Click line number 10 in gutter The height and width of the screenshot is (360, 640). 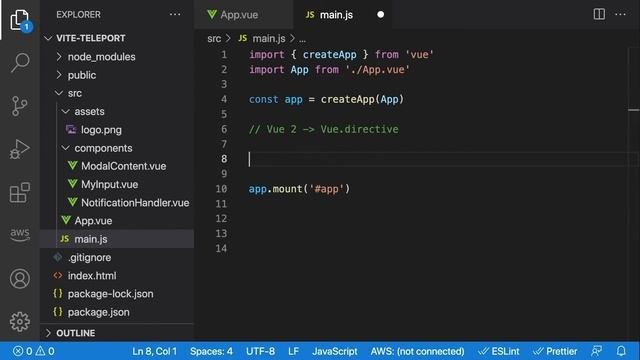(221, 189)
